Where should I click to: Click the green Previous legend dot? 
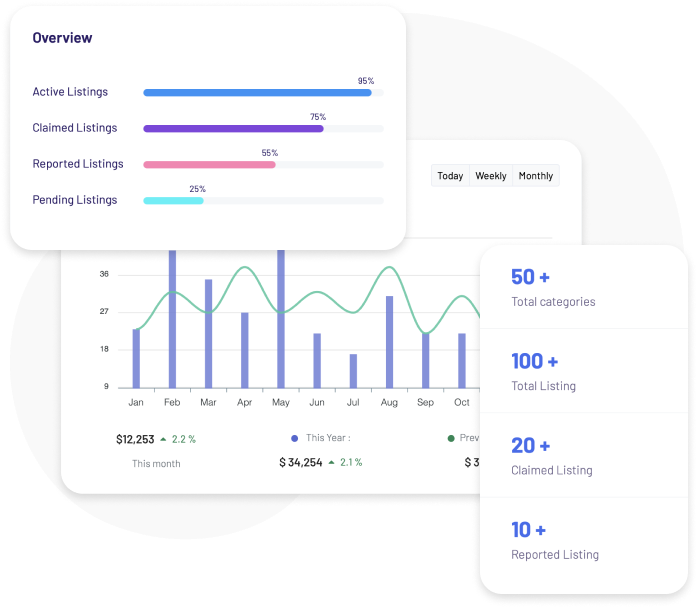[x=451, y=438]
